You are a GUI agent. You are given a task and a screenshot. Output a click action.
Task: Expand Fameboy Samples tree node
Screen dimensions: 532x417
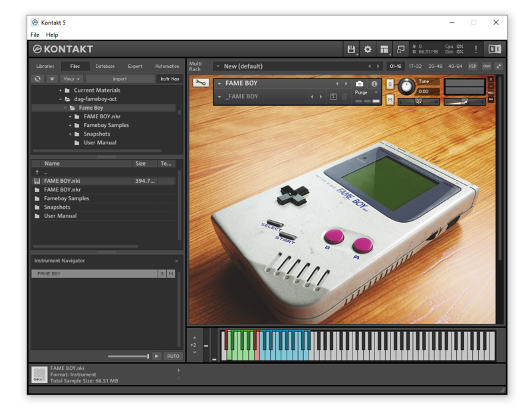tap(70, 126)
